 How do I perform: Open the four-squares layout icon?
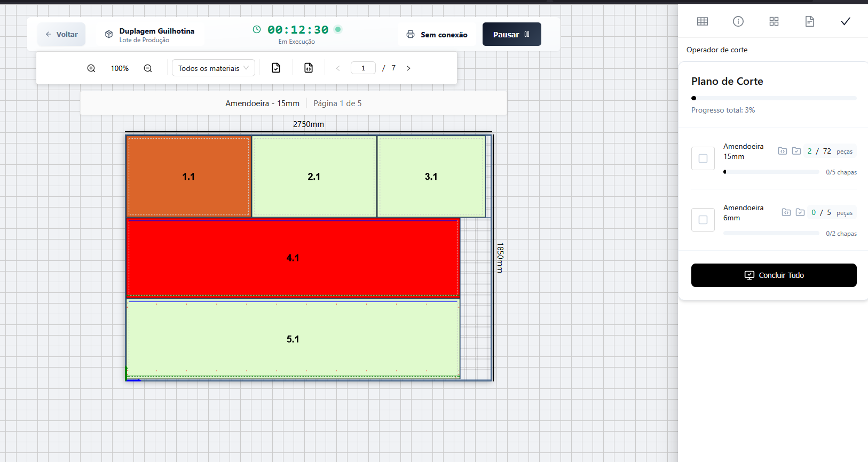(x=774, y=21)
